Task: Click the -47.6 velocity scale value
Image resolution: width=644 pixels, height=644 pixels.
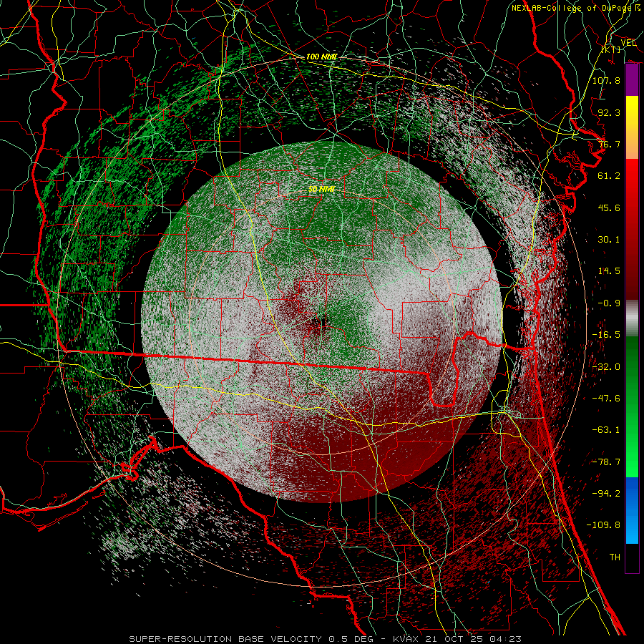Action: [x=606, y=399]
